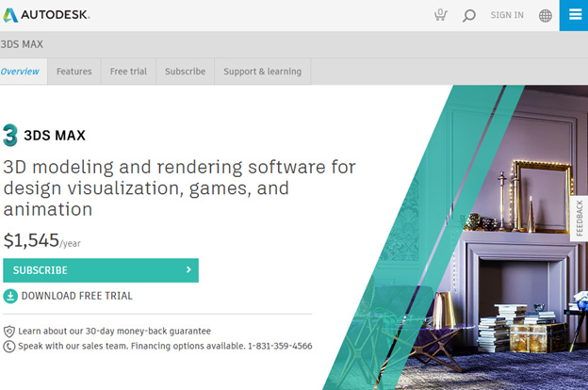Image resolution: width=588 pixels, height=390 pixels.
Task: Click SIGN IN in the header
Action: (507, 15)
